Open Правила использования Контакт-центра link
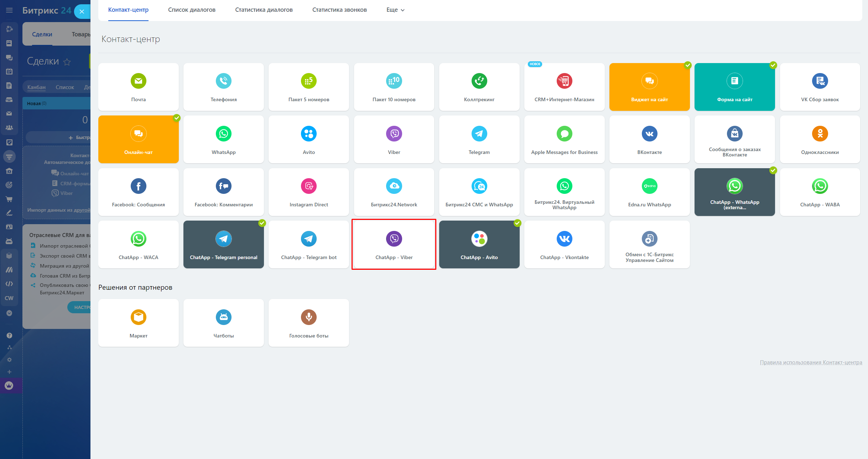This screenshot has width=868, height=459. point(811,362)
